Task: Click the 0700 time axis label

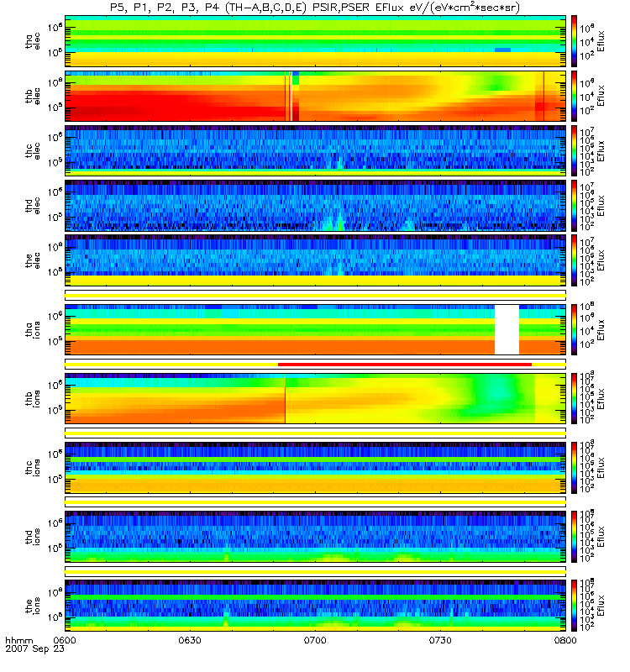Action: 315,640
